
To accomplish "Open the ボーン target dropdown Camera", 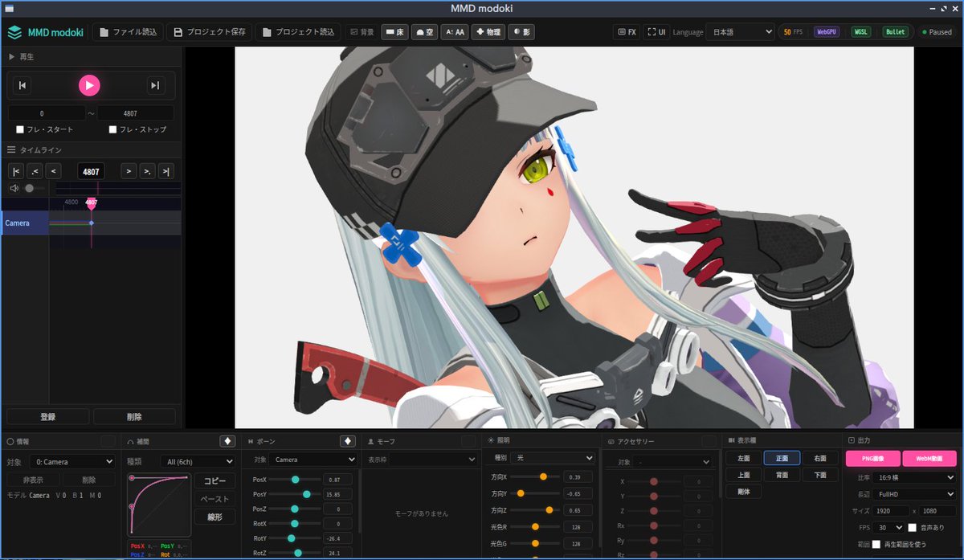I will (313, 460).
